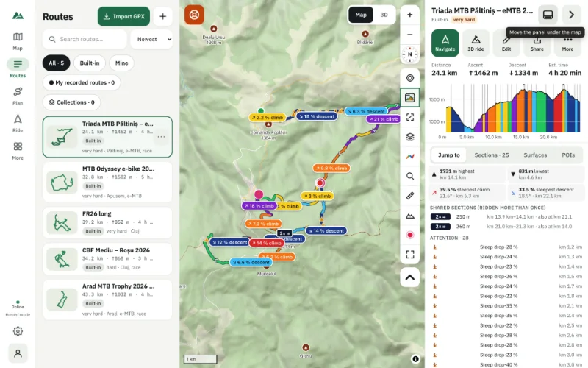This screenshot has height=368, width=588.
Task: Center map on my location
Action: (410, 78)
